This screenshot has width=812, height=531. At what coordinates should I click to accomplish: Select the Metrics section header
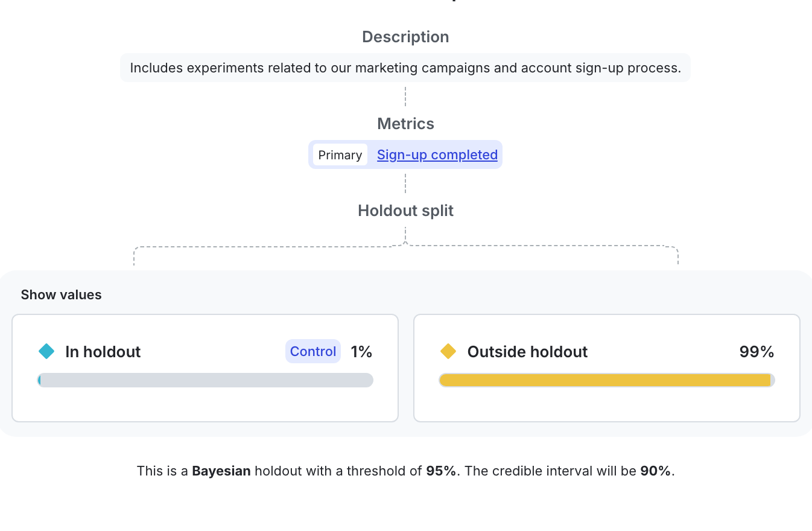[x=405, y=123]
